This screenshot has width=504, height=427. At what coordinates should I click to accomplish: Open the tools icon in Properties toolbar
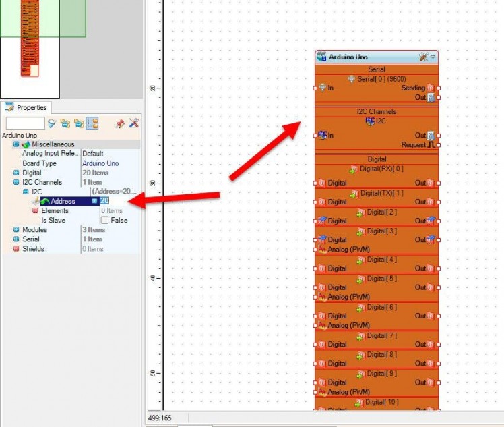[x=133, y=123]
